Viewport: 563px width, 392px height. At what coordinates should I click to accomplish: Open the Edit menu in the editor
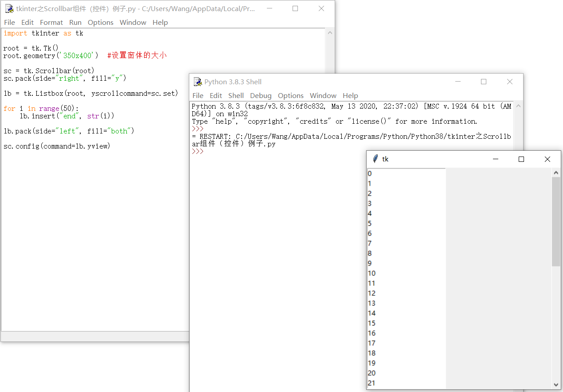[27, 22]
